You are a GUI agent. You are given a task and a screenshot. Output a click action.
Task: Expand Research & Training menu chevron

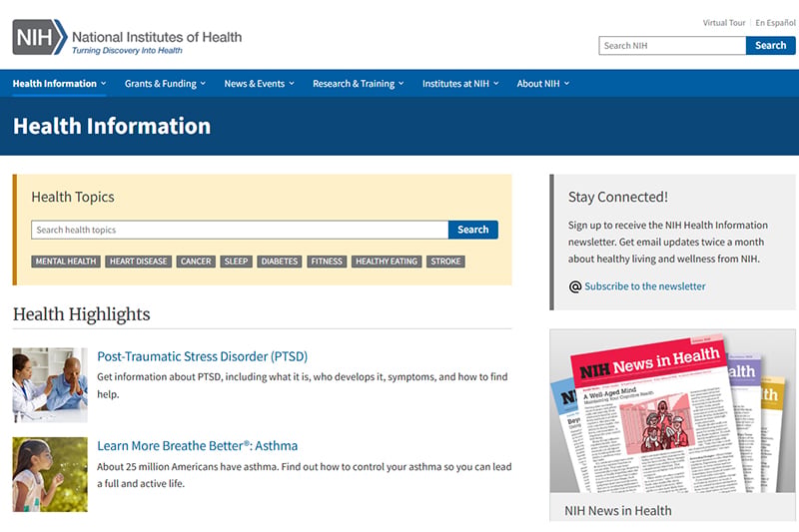pyautogui.click(x=401, y=83)
